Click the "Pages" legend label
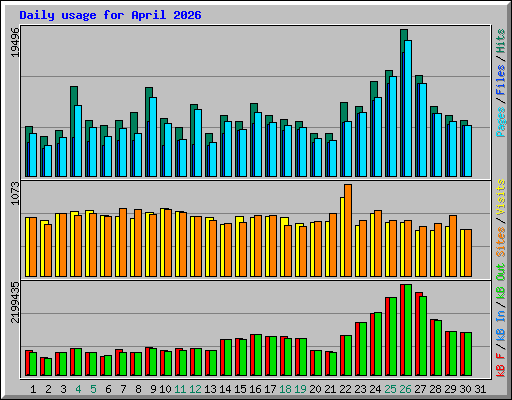The image size is (512, 400). pyautogui.click(x=501, y=122)
